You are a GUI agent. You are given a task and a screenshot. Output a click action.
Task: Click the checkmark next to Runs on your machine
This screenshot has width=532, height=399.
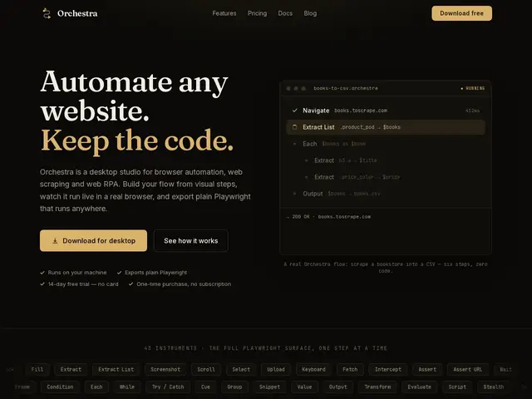coord(42,273)
